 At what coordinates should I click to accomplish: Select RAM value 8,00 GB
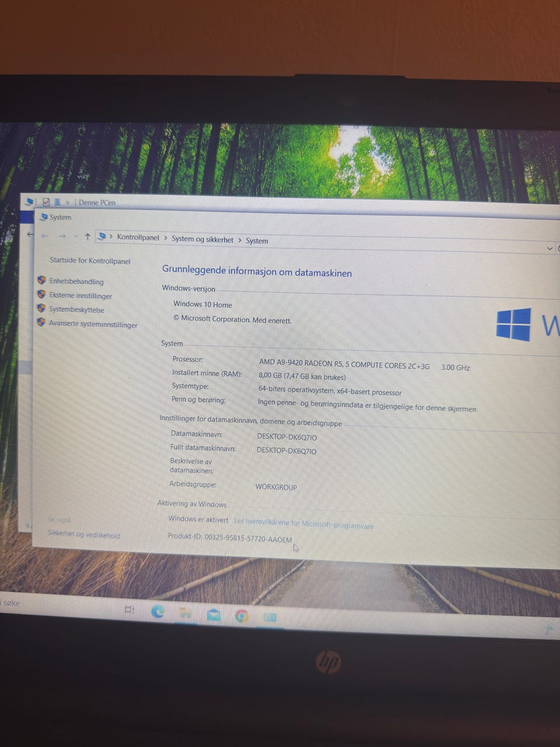click(270, 376)
